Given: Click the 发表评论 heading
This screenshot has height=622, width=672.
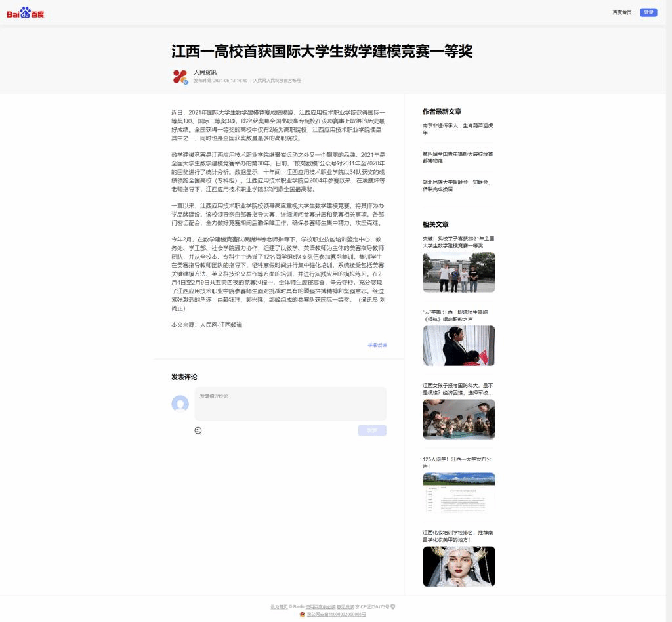Looking at the screenshot, I should click(x=184, y=377).
